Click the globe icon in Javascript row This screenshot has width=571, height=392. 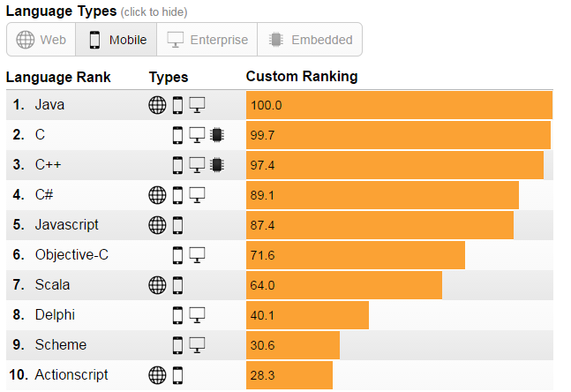(x=157, y=225)
